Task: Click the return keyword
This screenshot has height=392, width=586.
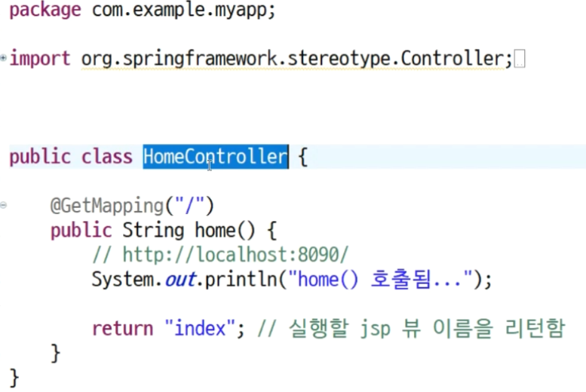Action: tap(123, 329)
